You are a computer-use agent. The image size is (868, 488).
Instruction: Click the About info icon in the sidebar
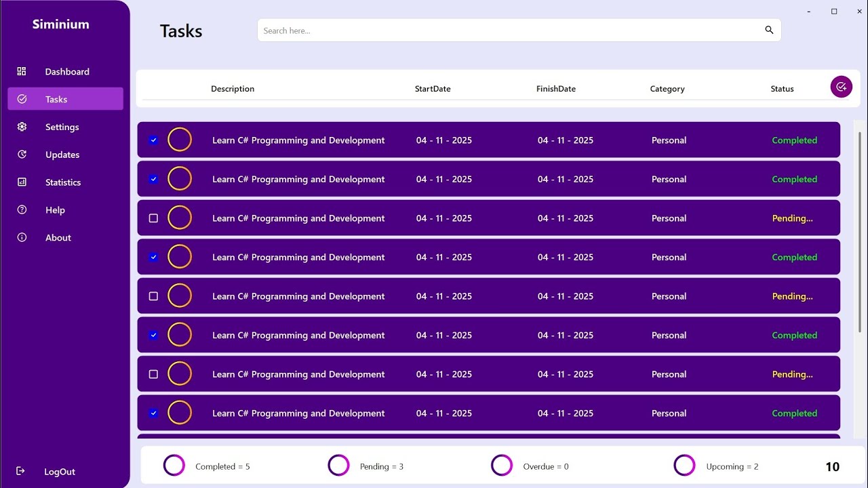click(22, 238)
